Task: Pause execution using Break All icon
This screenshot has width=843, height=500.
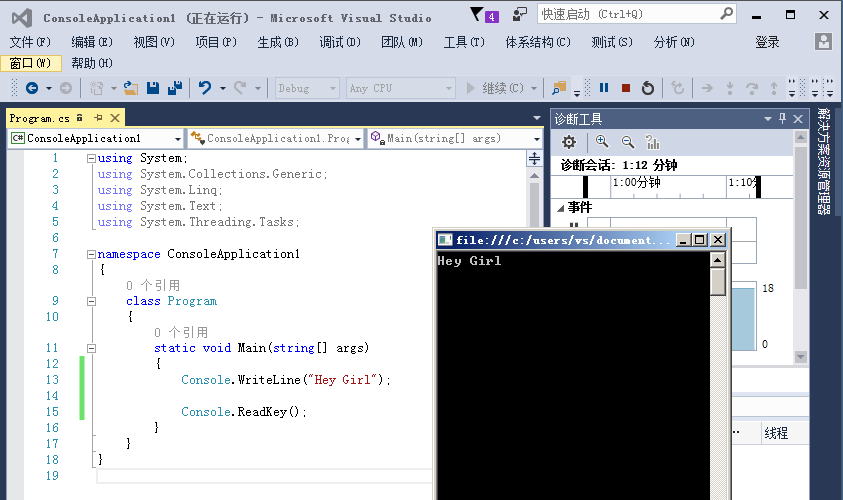Action: (604, 88)
